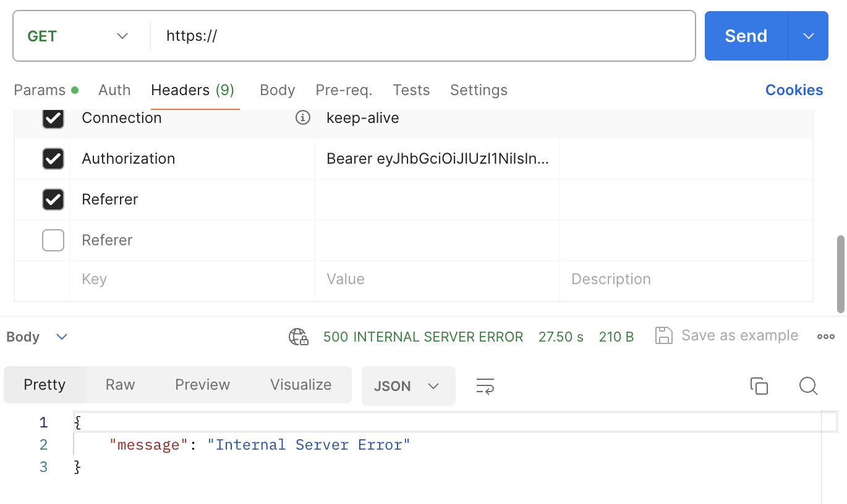
Task: Uncheck the Connection header
Action: coord(53,117)
